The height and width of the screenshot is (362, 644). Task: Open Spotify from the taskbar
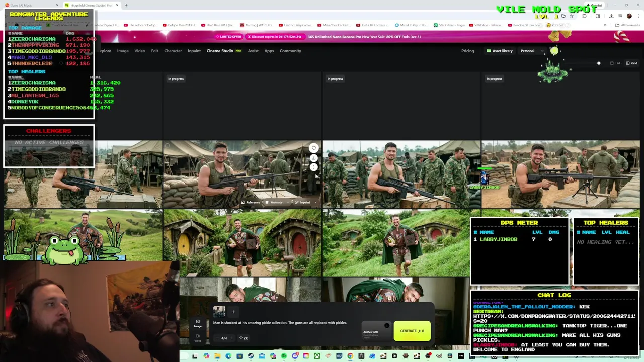coord(284,356)
